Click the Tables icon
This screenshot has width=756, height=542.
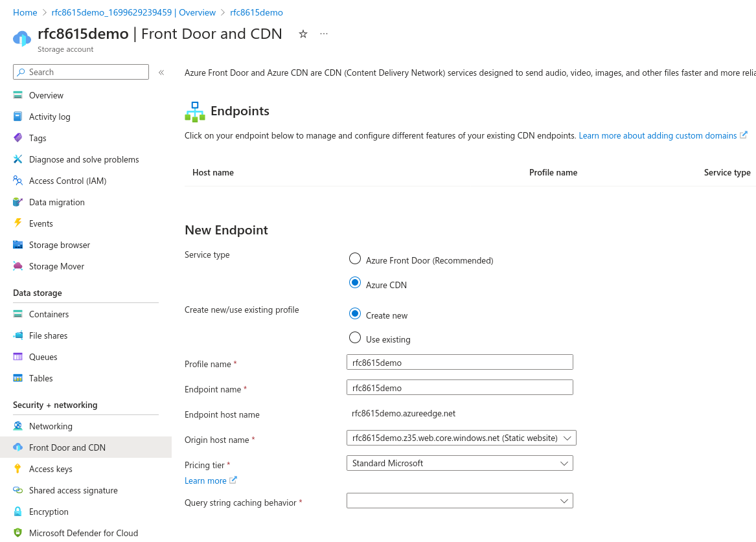pos(18,378)
